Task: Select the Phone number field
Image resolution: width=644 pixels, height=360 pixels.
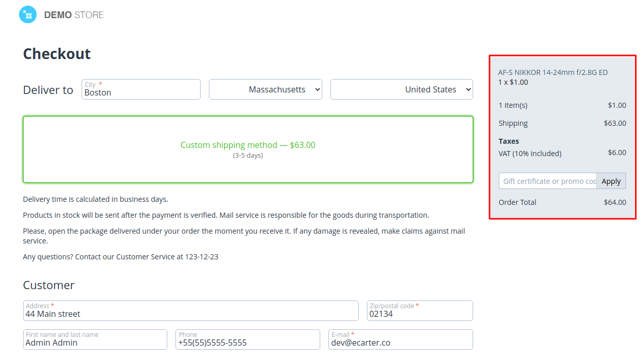Action: (247, 342)
